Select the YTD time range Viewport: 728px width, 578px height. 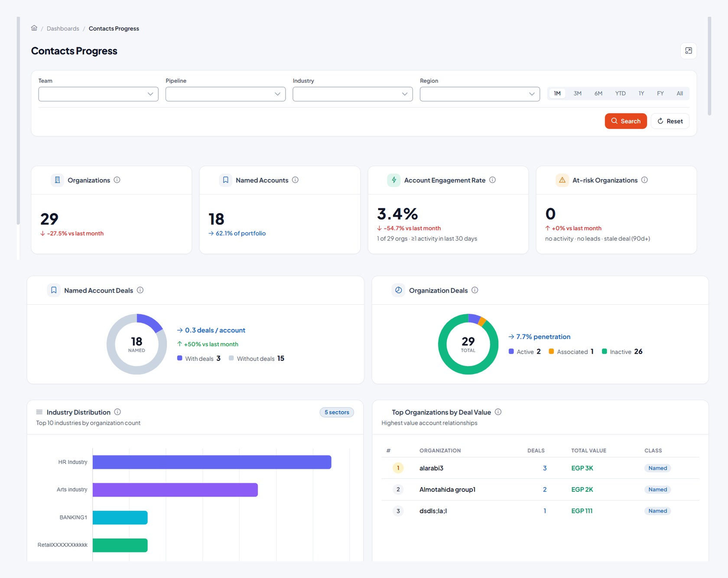(621, 94)
